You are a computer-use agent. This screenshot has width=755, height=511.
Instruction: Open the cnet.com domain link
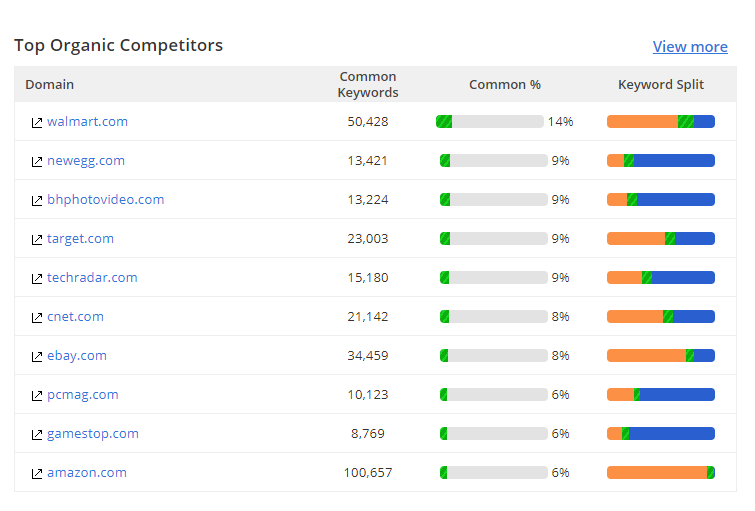click(x=75, y=316)
